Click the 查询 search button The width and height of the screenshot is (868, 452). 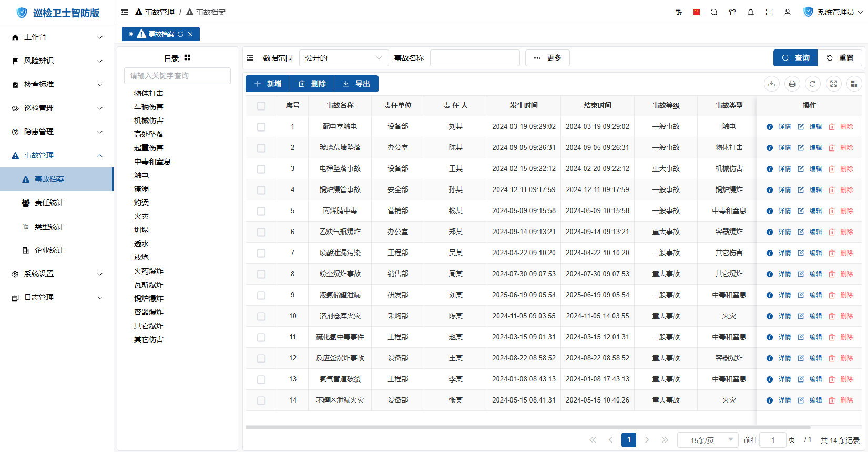point(795,58)
